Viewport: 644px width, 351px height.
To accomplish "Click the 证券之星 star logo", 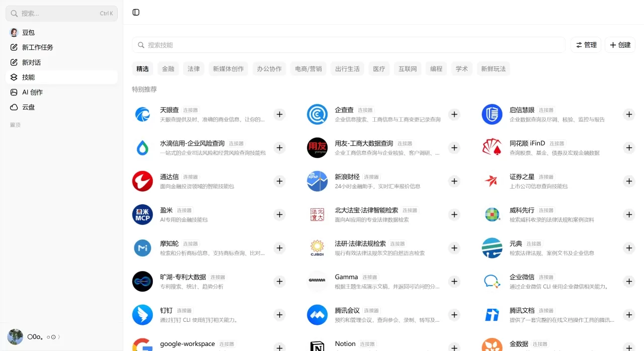I will [x=492, y=182].
